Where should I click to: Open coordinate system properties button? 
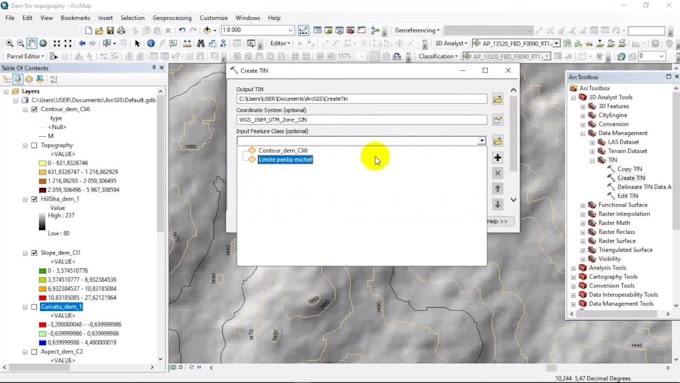(x=497, y=119)
